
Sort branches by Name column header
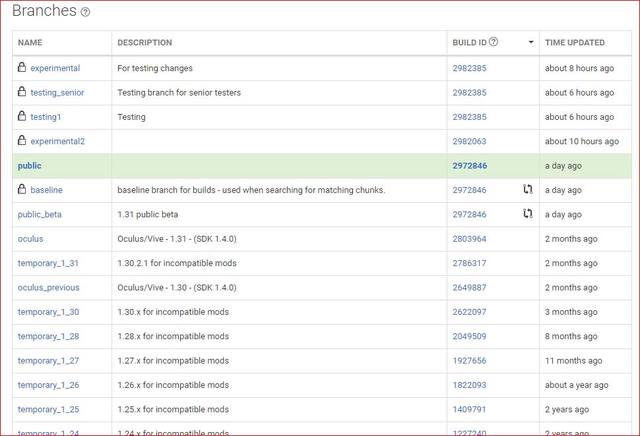30,43
